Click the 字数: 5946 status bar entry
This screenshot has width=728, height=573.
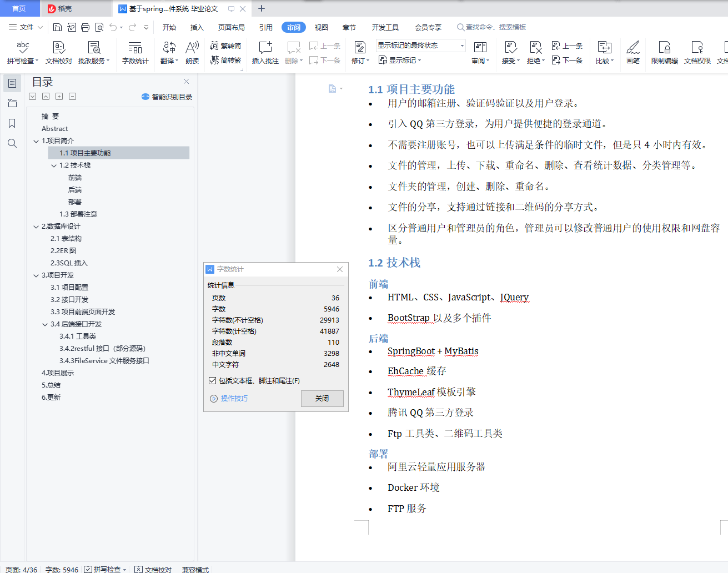(62, 569)
